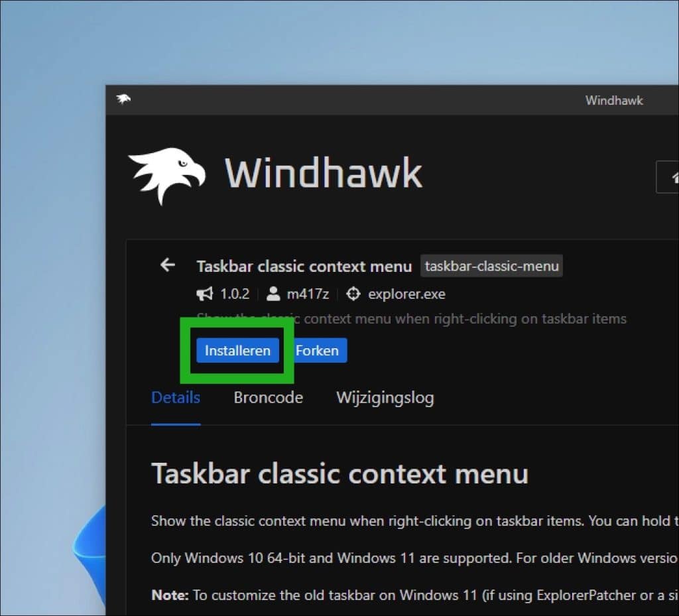Screen dimensions: 679x616
Task: Click the Windhawk title bar text
Action: coord(614,100)
